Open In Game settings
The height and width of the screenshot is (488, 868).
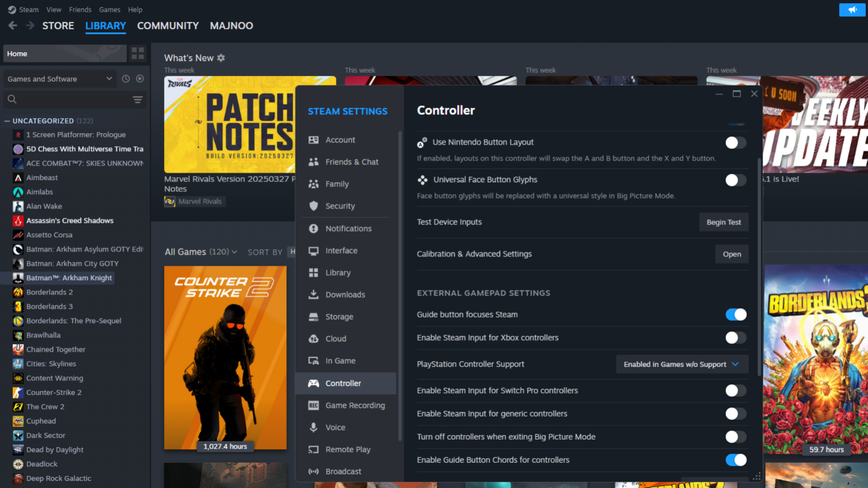(x=345, y=361)
